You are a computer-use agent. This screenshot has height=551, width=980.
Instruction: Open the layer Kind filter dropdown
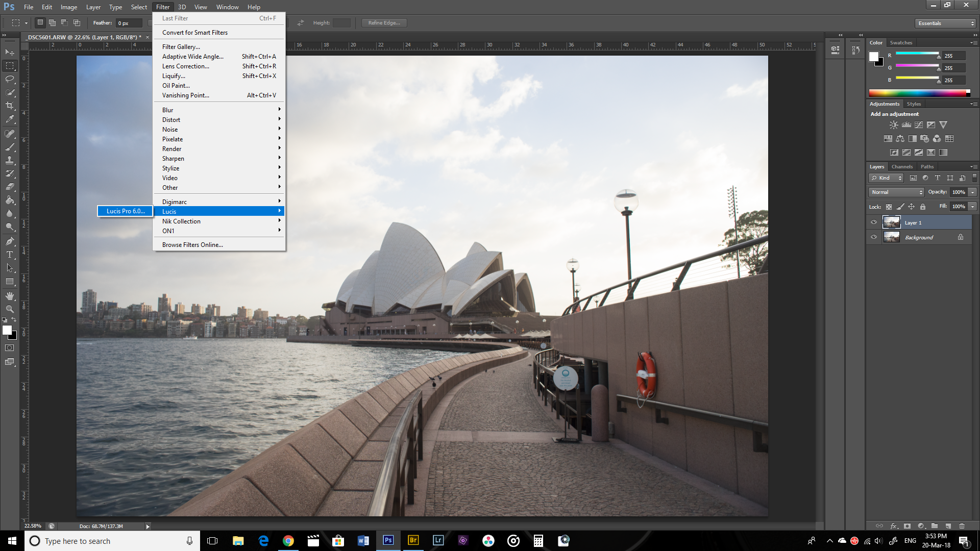coord(887,178)
